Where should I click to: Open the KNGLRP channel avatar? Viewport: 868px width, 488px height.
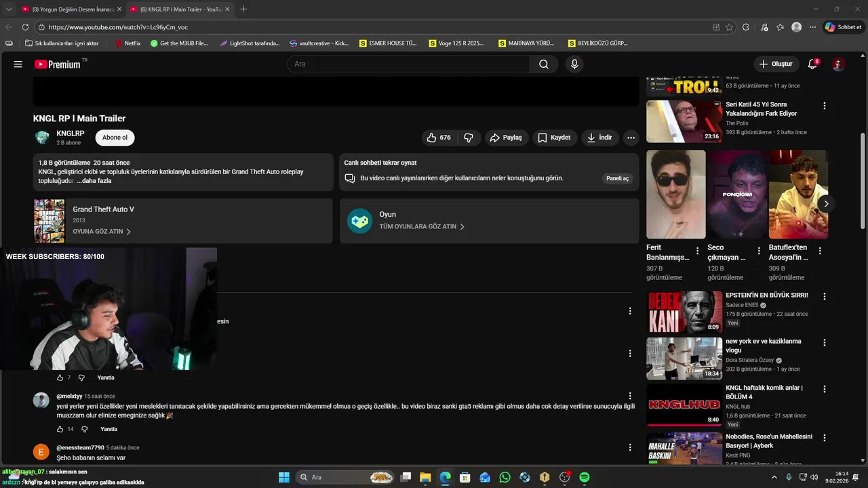(x=42, y=138)
